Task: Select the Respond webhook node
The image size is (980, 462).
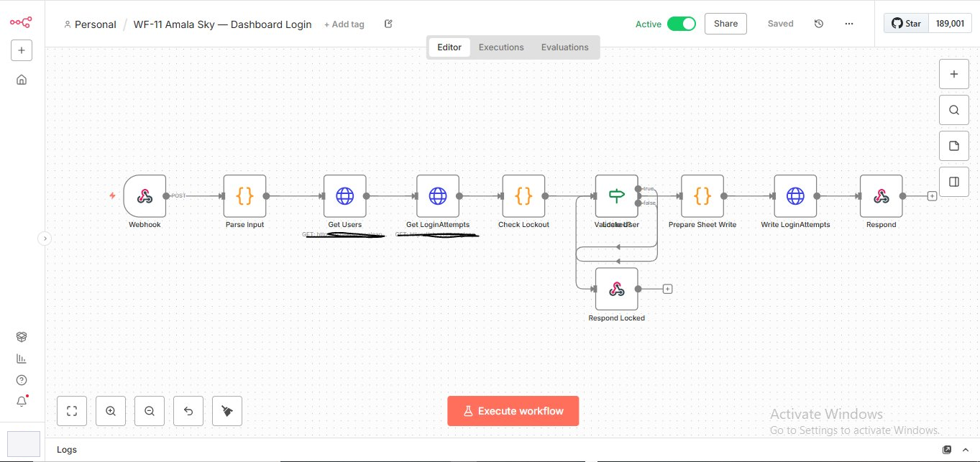Action: (881, 195)
